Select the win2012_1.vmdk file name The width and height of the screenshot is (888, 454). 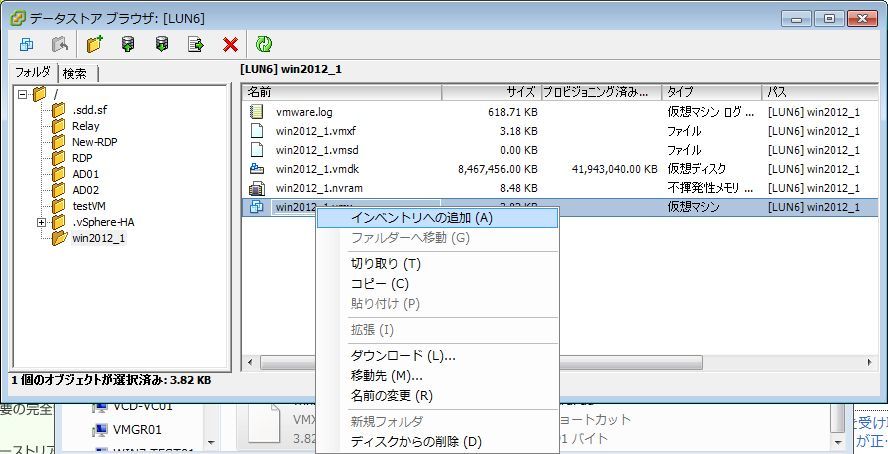[317, 169]
